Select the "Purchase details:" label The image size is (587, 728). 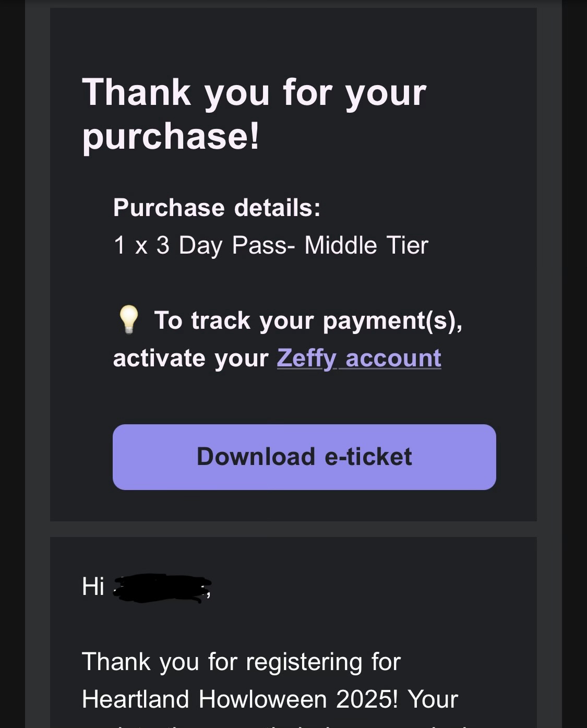(x=217, y=208)
